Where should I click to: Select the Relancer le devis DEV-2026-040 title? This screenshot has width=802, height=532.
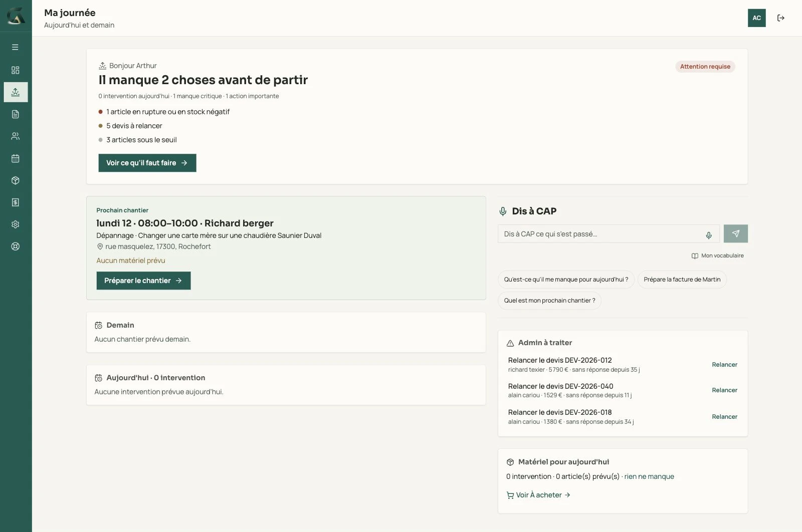(560, 386)
